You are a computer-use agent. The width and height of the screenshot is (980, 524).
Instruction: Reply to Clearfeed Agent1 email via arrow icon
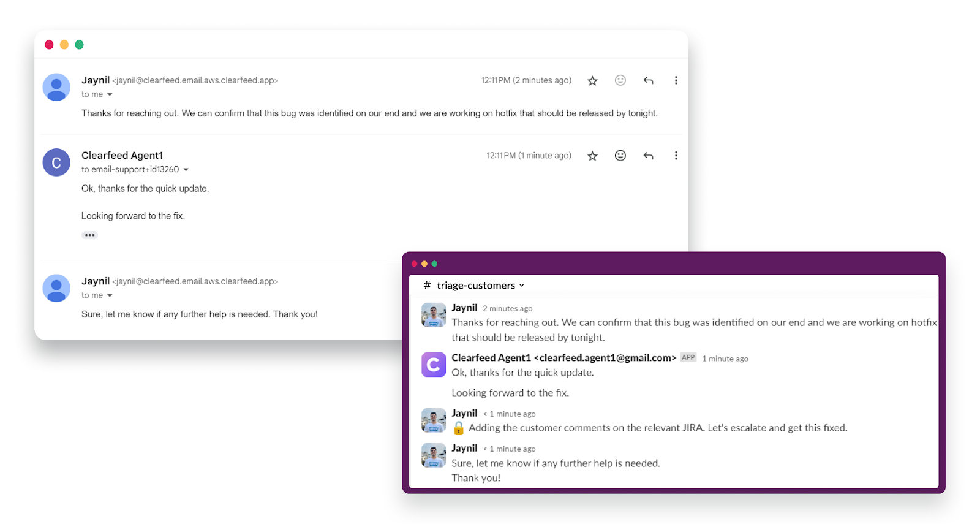coord(649,156)
